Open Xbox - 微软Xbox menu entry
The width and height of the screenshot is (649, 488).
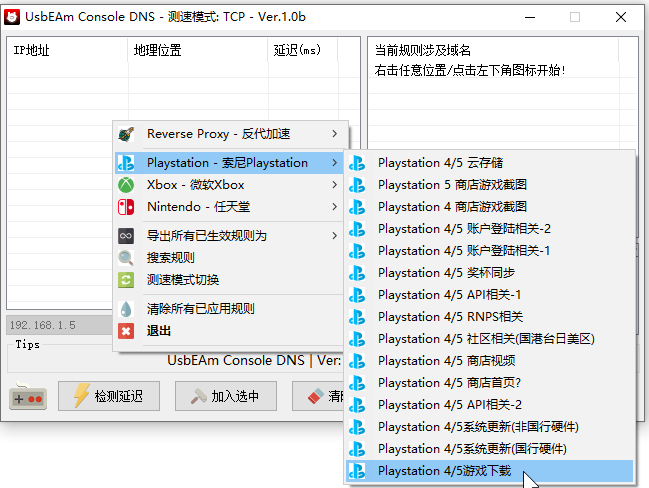[x=229, y=185]
